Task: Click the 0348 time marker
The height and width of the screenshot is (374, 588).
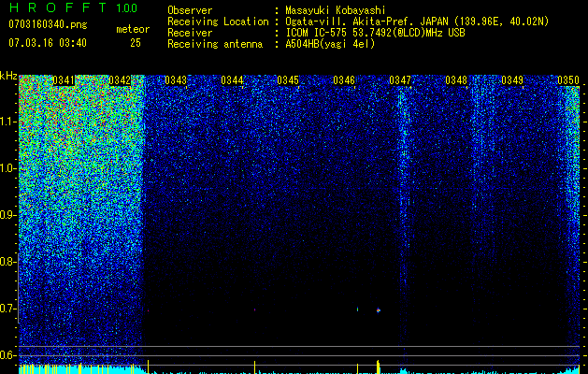Action: tap(456, 80)
